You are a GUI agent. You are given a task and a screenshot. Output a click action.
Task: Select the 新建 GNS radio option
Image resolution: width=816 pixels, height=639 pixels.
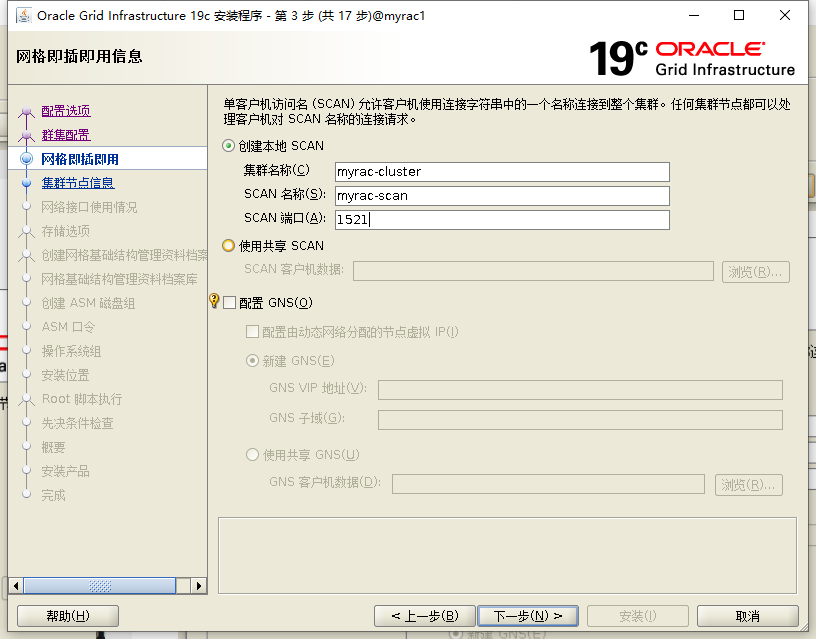tap(252, 361)
